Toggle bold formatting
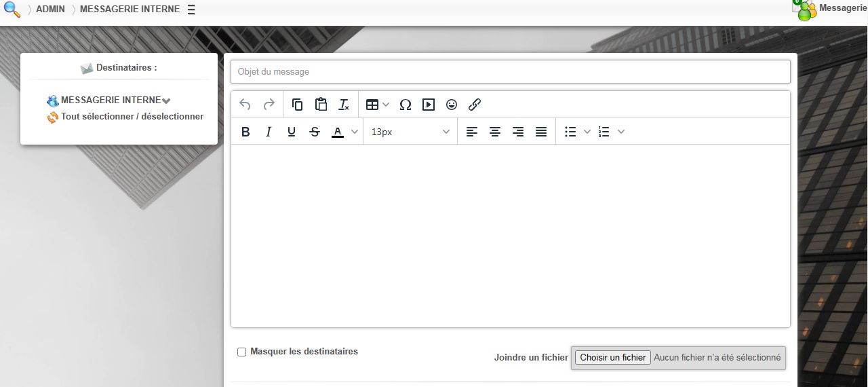 245,132
